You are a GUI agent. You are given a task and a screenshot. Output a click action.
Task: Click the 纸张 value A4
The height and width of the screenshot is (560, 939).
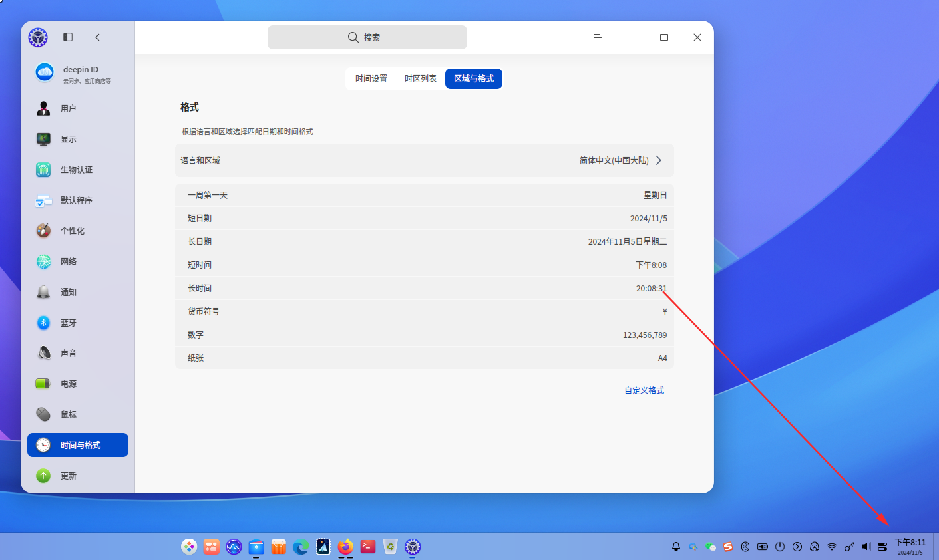pyautogui.click(x=663, y=358)
